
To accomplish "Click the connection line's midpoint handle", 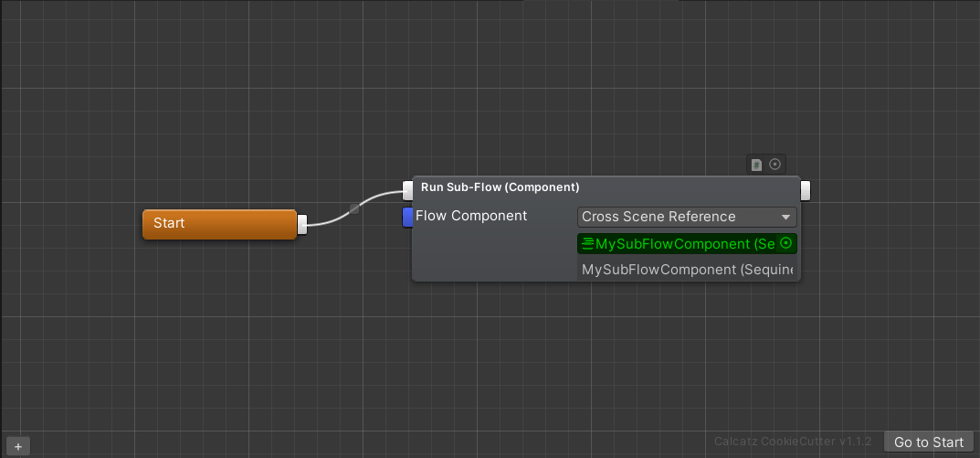I will (354, 209).
